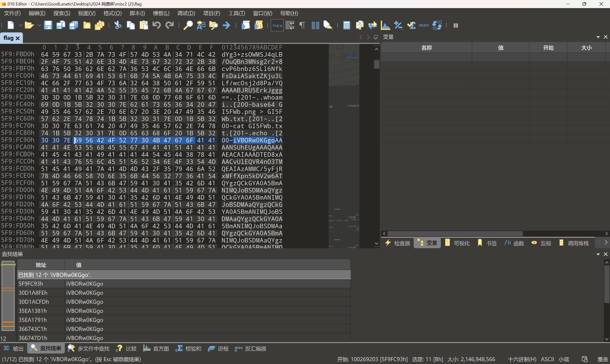This screenshot has width=610, height=364.
Task: Click the Open File folder icon
Action: coord(29,25)
